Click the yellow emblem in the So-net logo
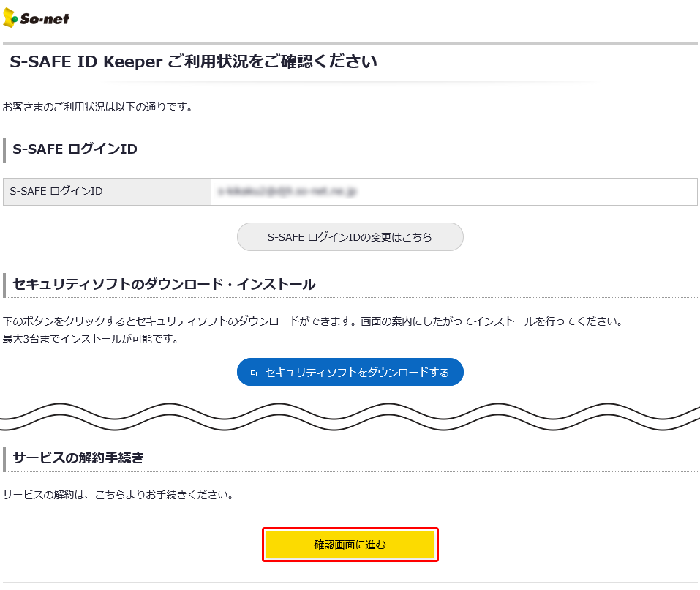Screen dimensions: 700x590 (x=10, y=18)
